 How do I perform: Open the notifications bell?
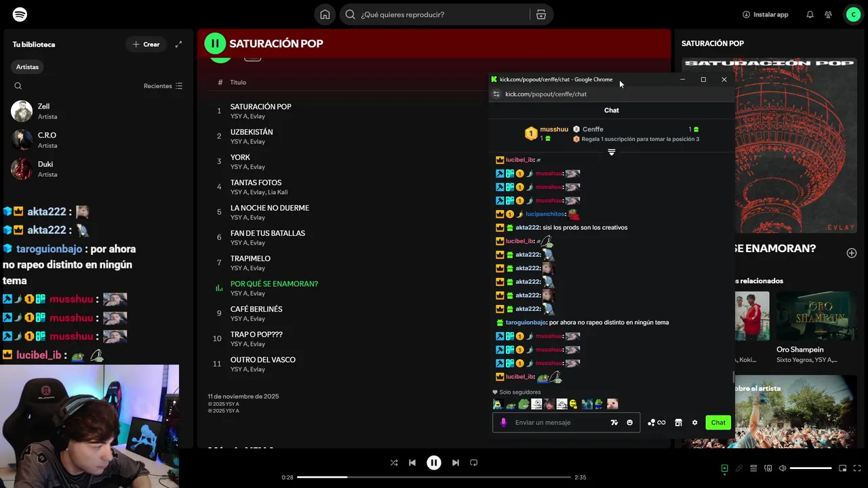click(810, 14)
